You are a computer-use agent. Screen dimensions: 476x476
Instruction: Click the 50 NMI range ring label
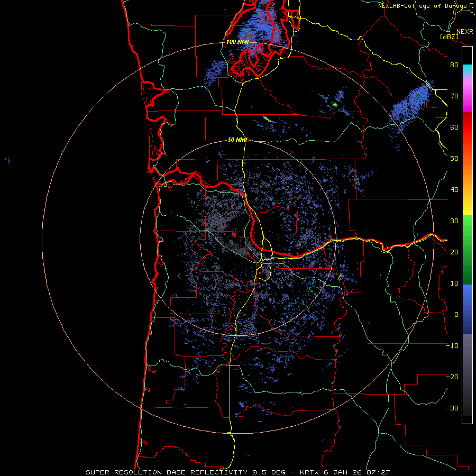(237, 140)
